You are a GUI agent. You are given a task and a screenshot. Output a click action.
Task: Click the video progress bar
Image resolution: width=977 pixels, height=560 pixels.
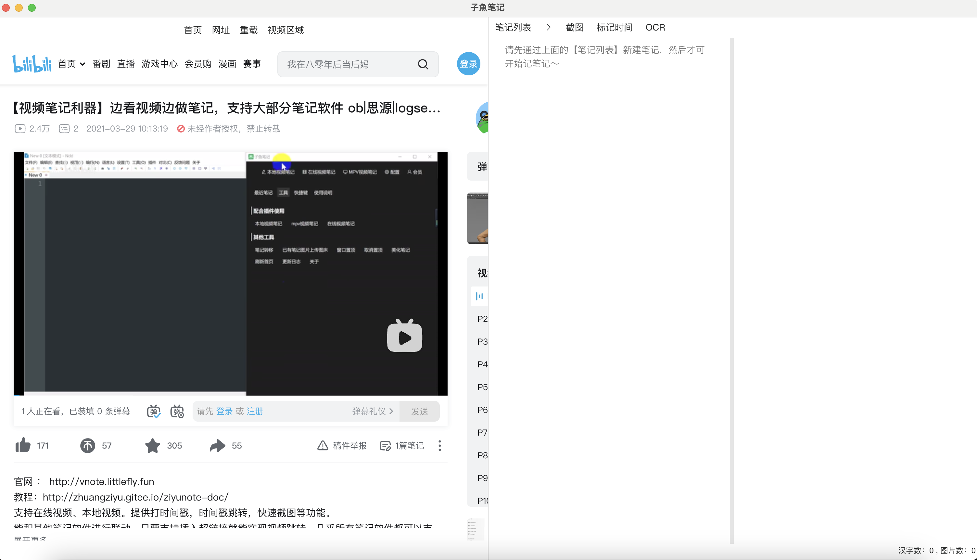(x=230, y=395)
